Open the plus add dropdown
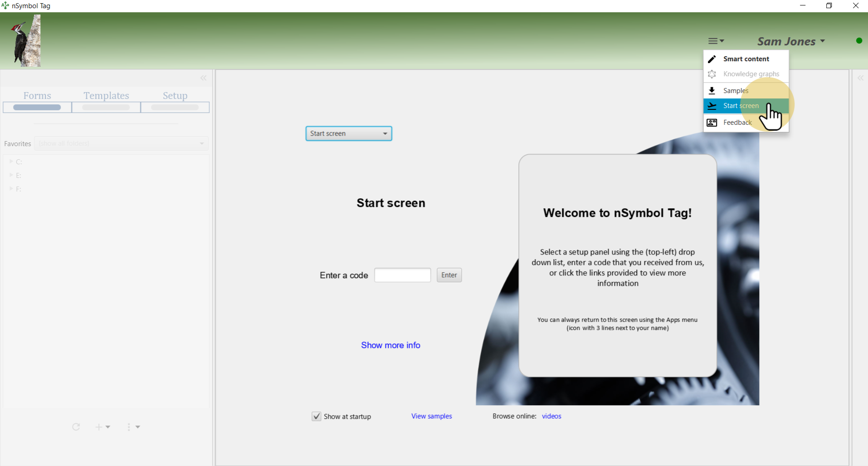 pyautogui.click(x=102, y=427)
